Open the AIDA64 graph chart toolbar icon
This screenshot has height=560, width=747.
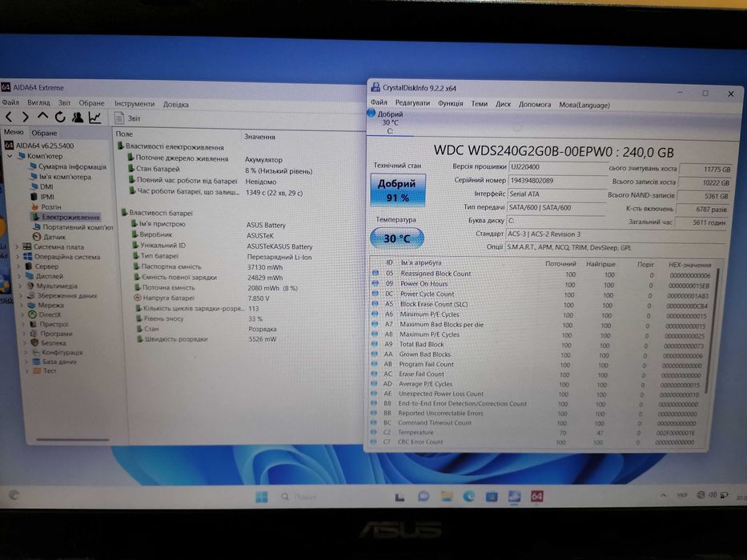point(94,117)
